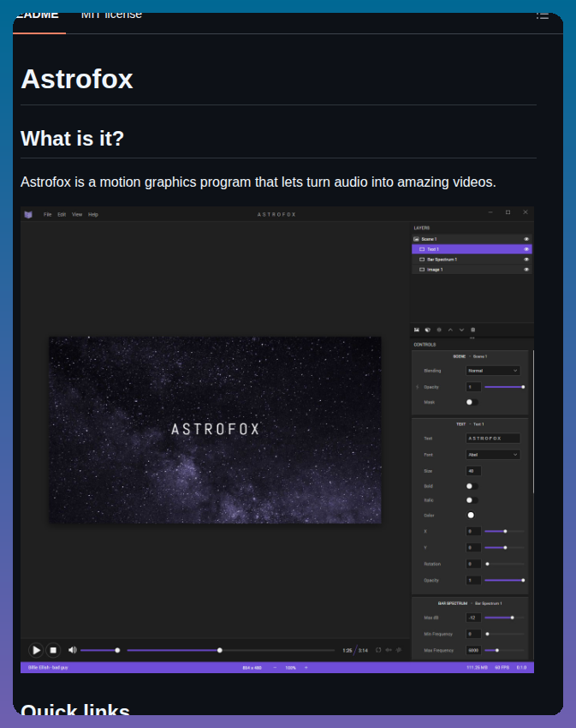Enable the Bold toggle
The height and width of the screenshot is (728, 576).
(x=472, y=486)
